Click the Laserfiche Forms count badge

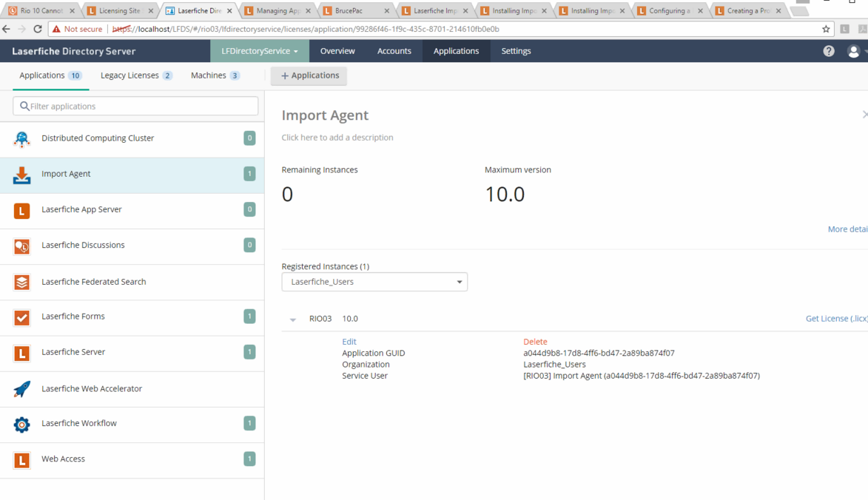click(249, 317)
